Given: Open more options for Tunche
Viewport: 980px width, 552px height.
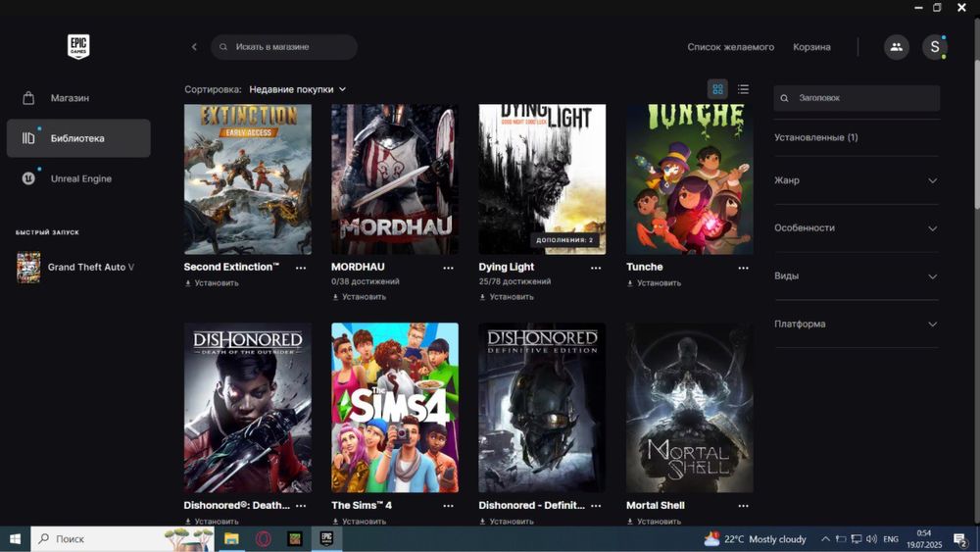Looking at the screenshot, I should click(743, 268).
